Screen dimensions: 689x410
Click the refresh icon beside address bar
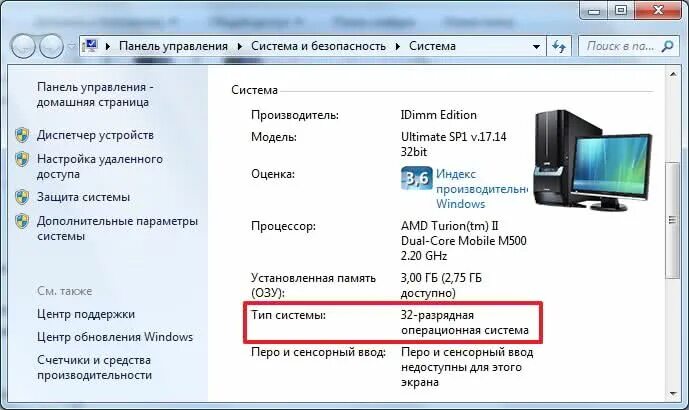coord(558,46)
